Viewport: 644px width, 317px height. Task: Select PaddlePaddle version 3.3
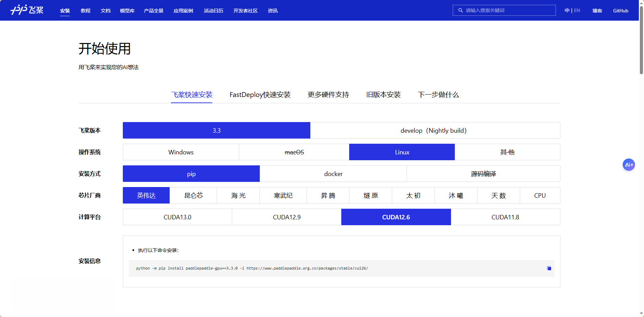coord(216,130)
